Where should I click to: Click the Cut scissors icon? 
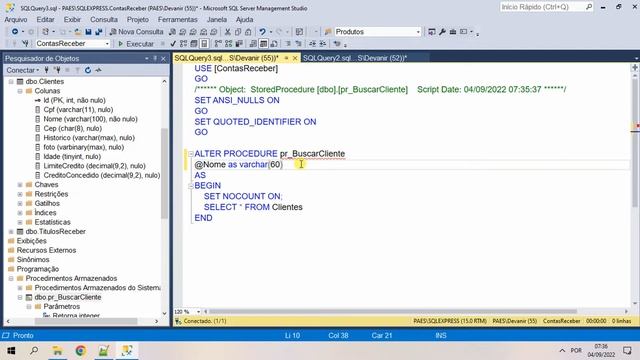click(228, 32)
